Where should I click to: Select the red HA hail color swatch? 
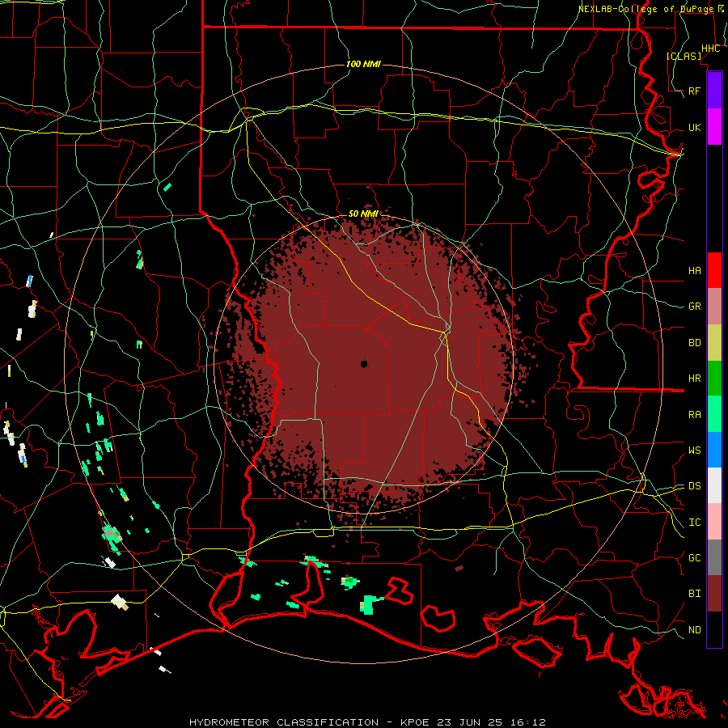[x=714, y=270]
